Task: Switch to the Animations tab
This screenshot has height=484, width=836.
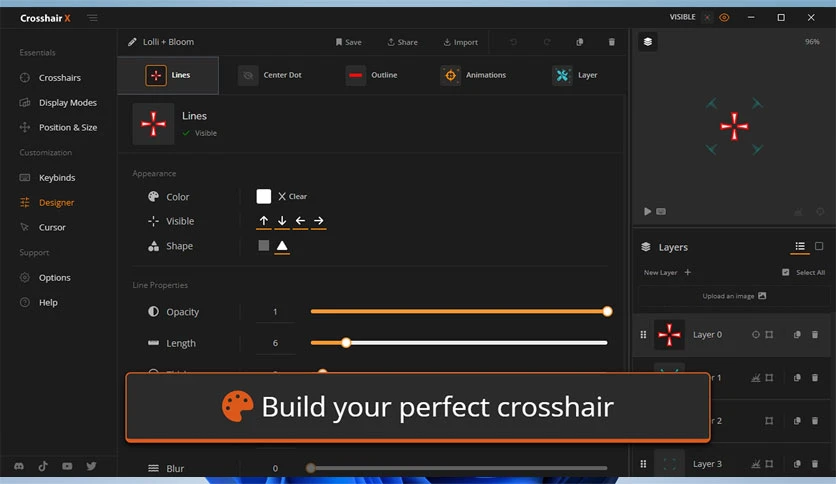Action: [473, 75]
